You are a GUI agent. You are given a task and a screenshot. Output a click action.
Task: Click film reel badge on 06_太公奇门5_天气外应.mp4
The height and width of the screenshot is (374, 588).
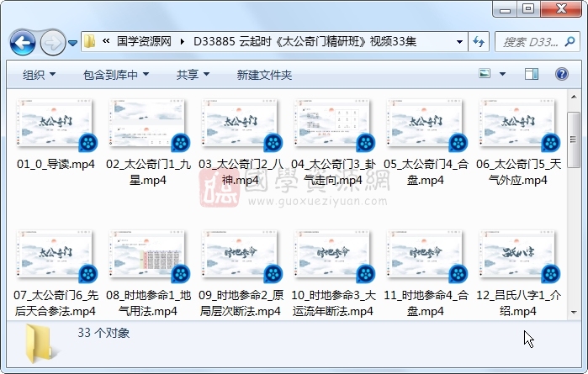(x=551, y=143)
